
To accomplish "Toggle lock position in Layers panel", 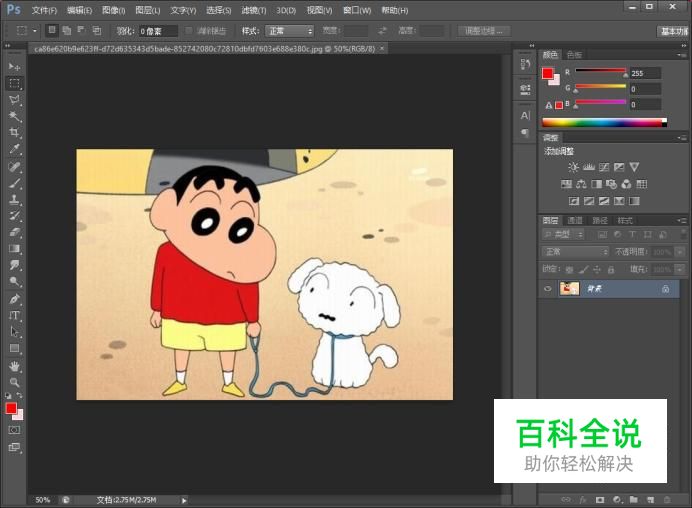I will coord(597,269).
